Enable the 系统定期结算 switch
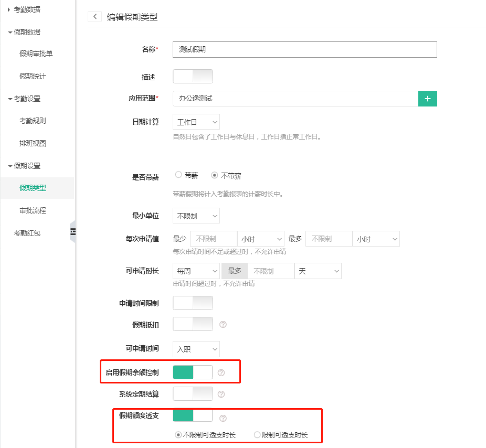 [193, 393]
